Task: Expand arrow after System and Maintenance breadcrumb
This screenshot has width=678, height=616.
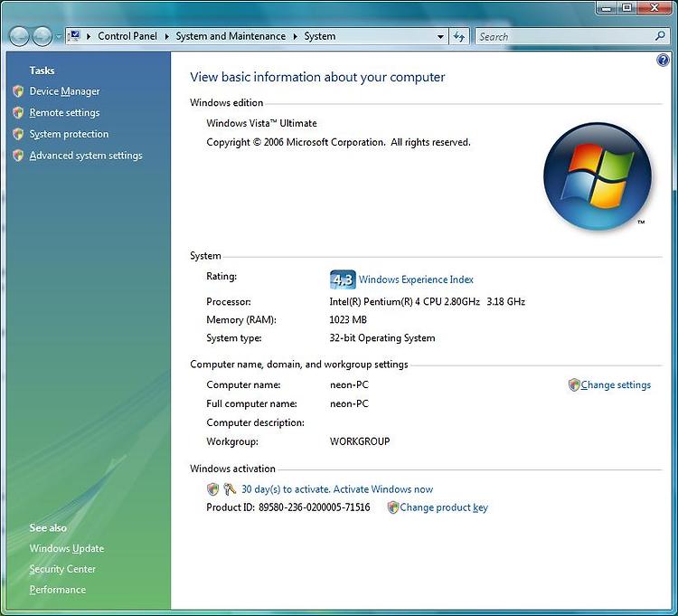Action: point(296,36)
